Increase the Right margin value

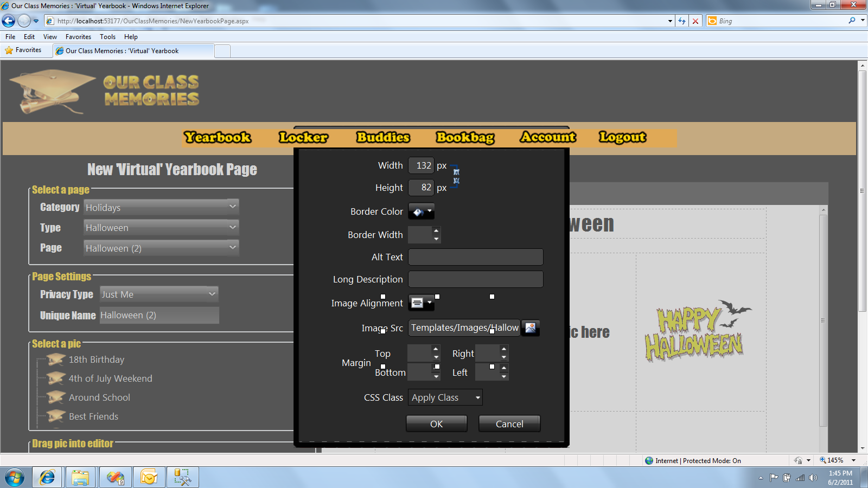[x=504, y=349]
